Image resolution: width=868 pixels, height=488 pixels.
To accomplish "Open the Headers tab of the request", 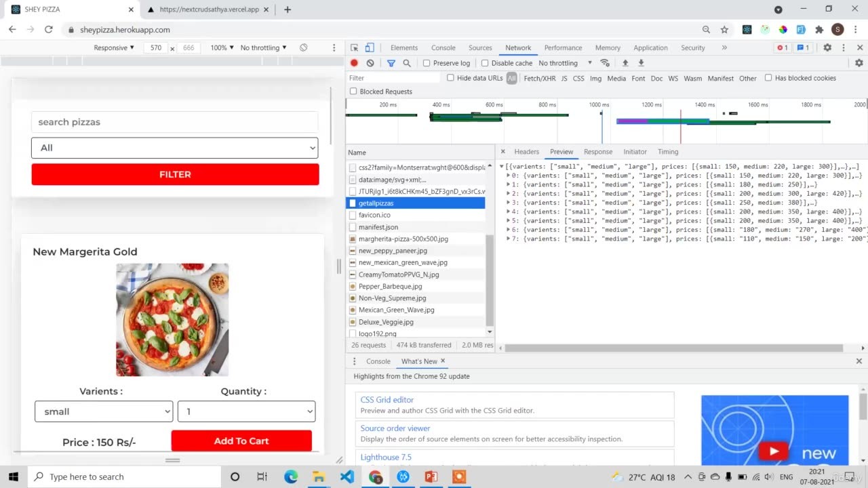I will pyautogui.click(x=526, y=151).
